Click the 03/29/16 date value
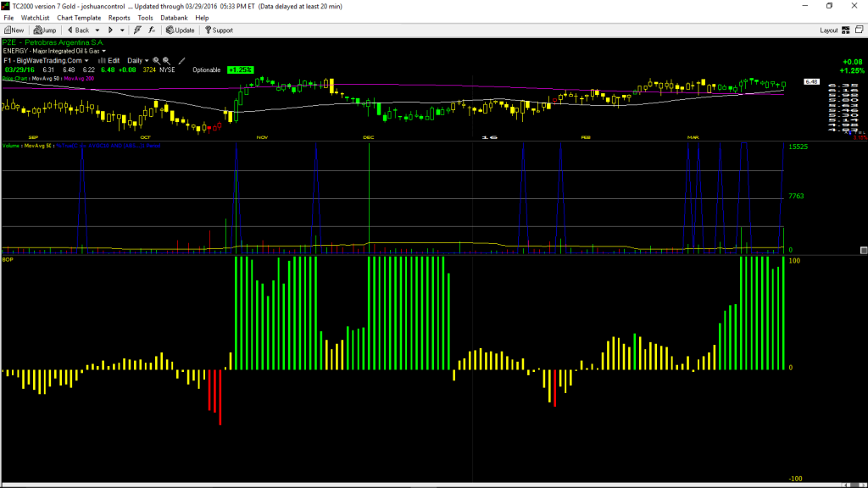 tap(19, 69)
